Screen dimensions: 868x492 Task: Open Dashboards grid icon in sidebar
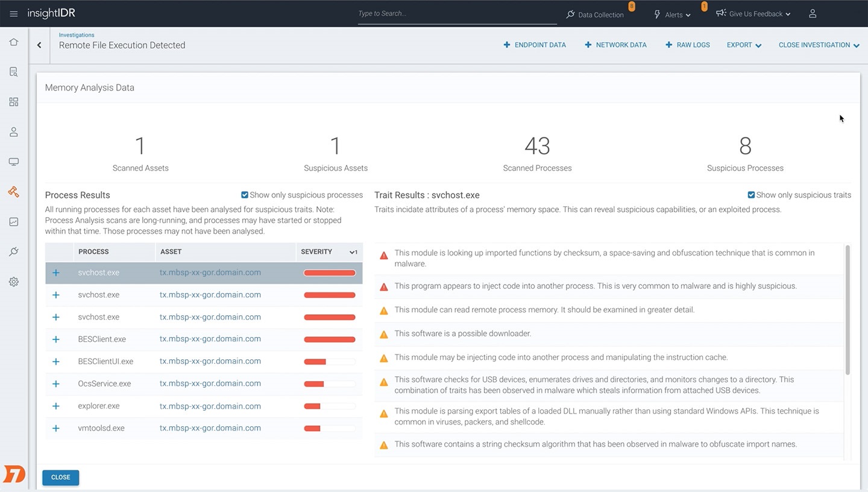point(13,102)
